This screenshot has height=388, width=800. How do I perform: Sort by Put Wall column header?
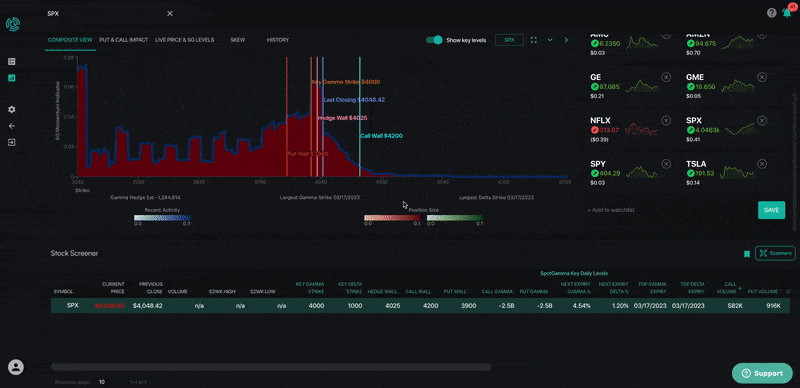coord(456,292)
